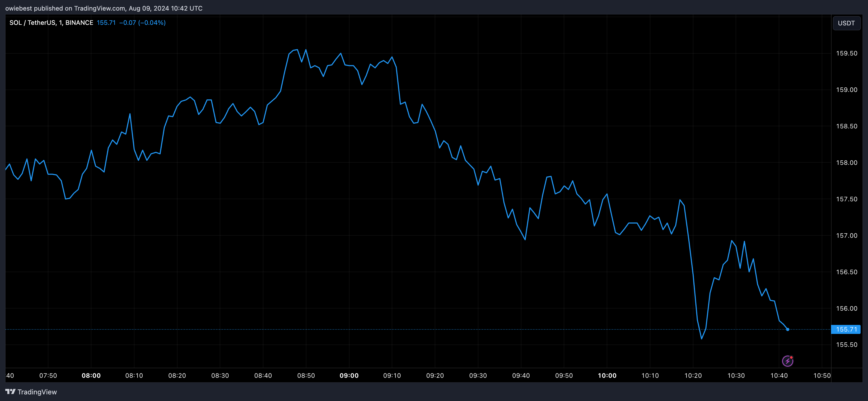Click the 09:10 time axis label
The image size is (868, 401).
point(392,375)
